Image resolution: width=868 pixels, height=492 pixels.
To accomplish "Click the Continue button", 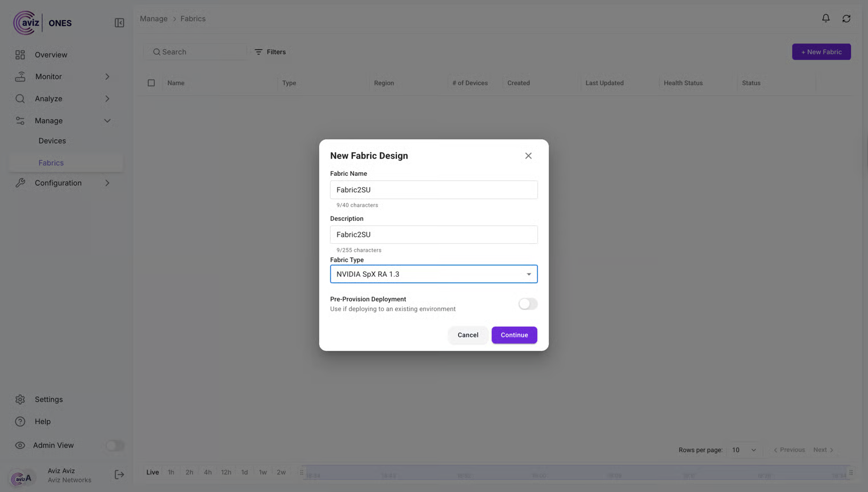I will 514,335.
